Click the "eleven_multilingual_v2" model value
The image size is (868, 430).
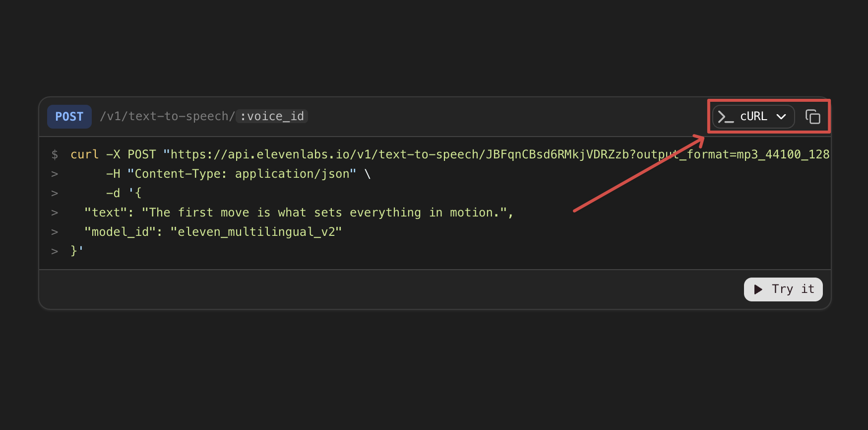click(256, 232)
